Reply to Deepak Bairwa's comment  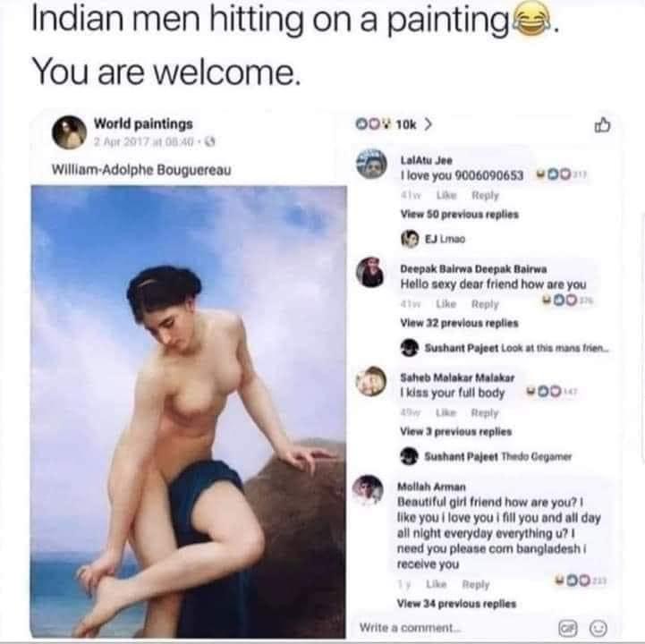click(485, 304)
